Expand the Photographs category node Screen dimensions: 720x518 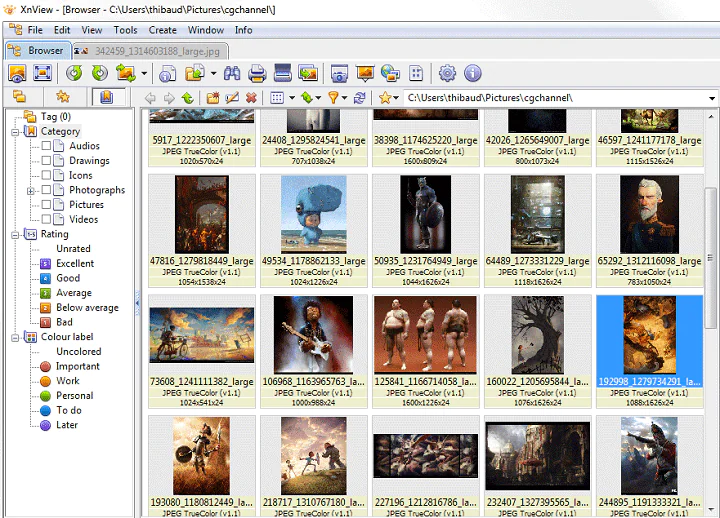coord(31,190)
